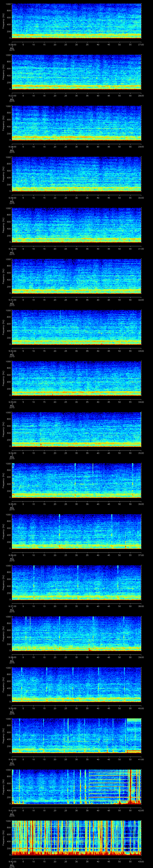Click the '9:39:00' start time label
The height and width of the screenshot is (868, 153).
point(12,708)
